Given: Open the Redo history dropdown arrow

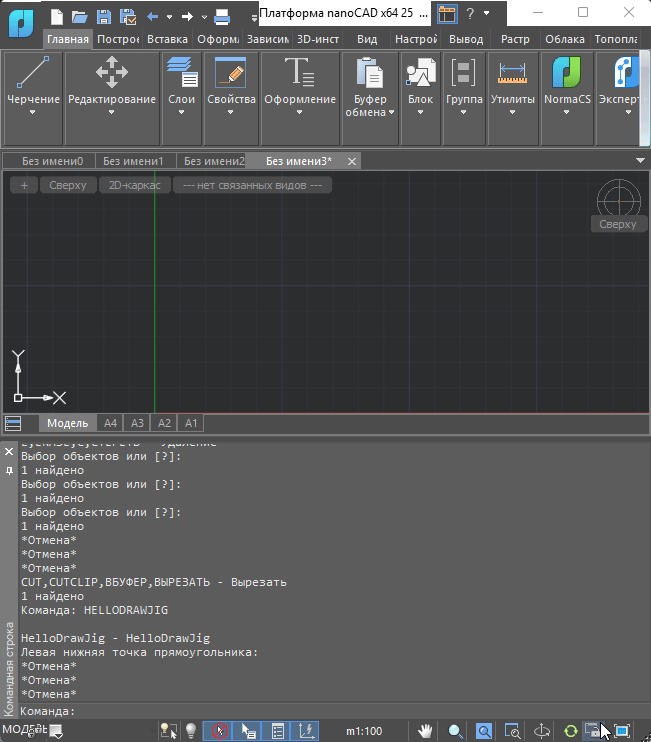Looking at the screenshot, I should tap(204, 17).
